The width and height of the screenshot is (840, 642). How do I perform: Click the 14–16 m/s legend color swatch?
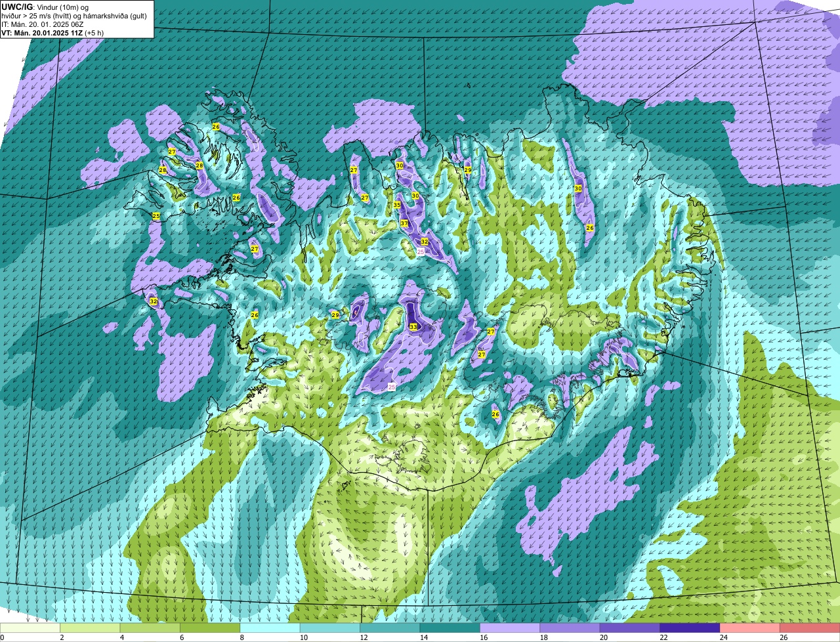[x=450, y=628]
